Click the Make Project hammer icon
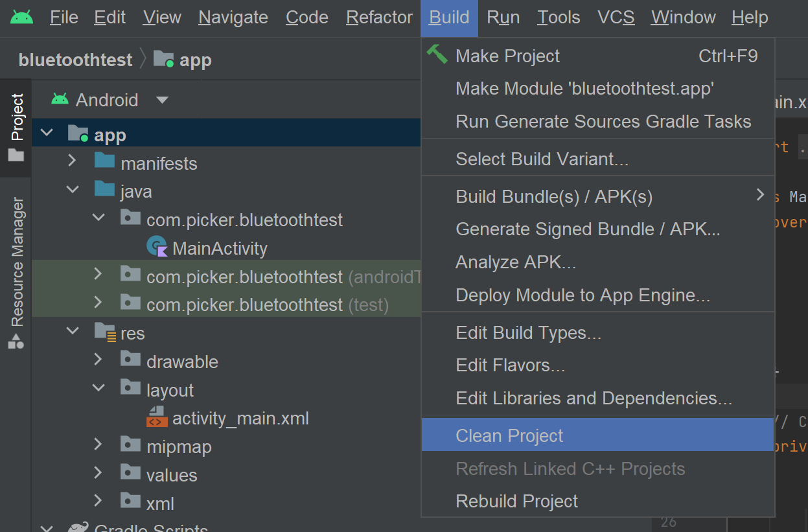The height and width of the screenshot is (532, 808). pos(437,55)
